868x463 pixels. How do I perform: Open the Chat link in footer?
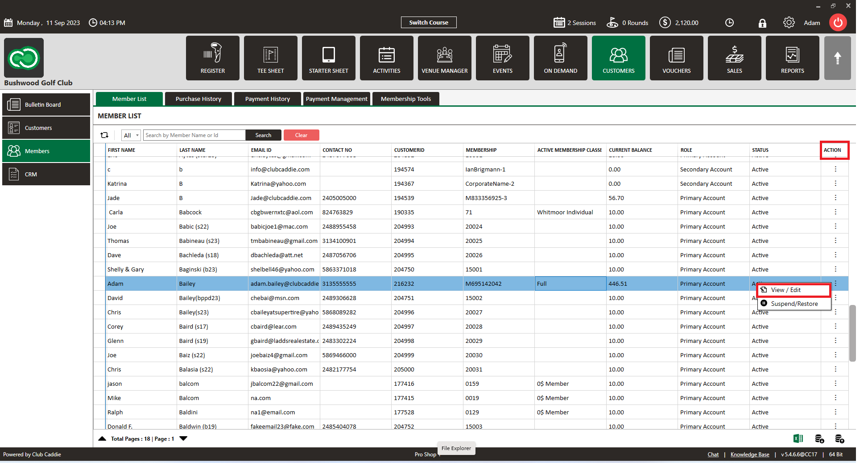pyautogui.click(x=713, y=455)
